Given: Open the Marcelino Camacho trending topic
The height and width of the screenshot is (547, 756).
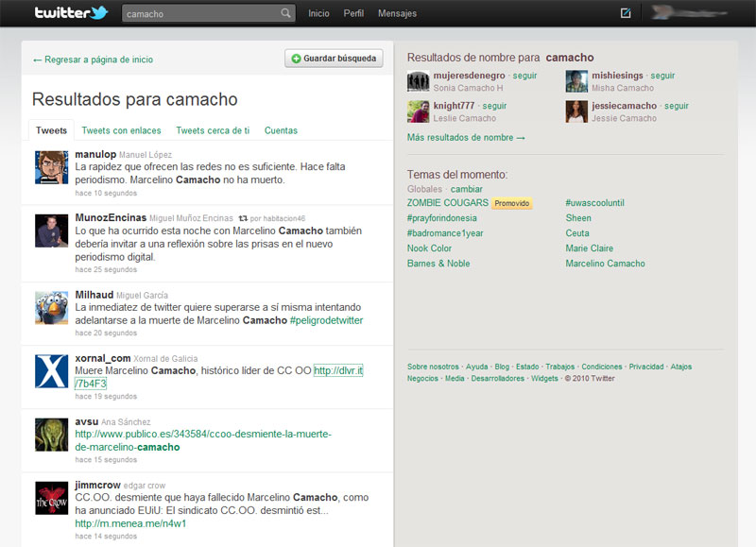Looking at the screenshot, I should [x=605, y=264].
